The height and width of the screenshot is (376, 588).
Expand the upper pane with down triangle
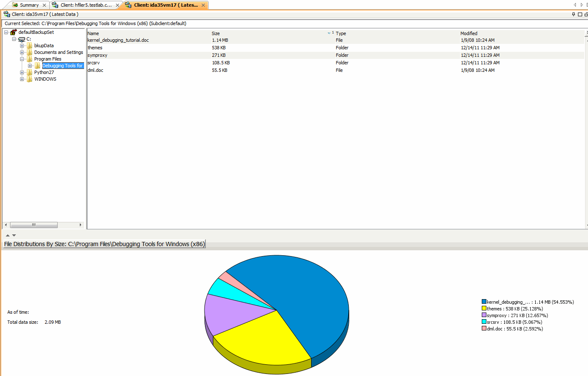[x=14, y=236]
